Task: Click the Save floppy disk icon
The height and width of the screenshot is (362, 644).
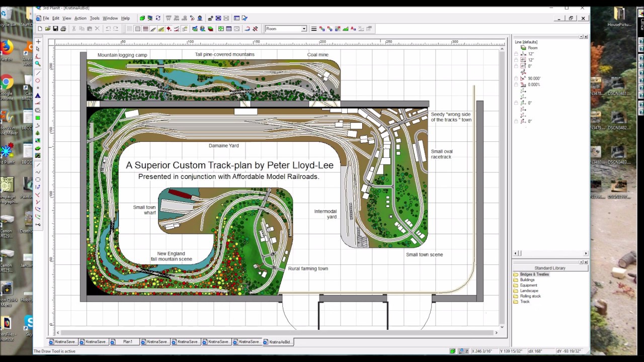Action: pyautogui.click(x=55, y=29)
